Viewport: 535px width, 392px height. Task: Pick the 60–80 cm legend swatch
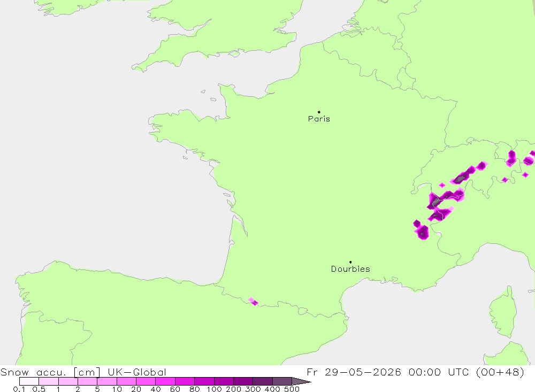[185, 381]
